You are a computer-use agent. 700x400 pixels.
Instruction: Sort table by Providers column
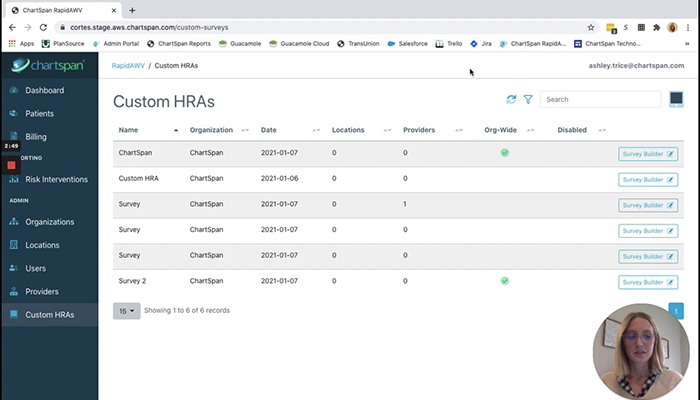(433, 130)
